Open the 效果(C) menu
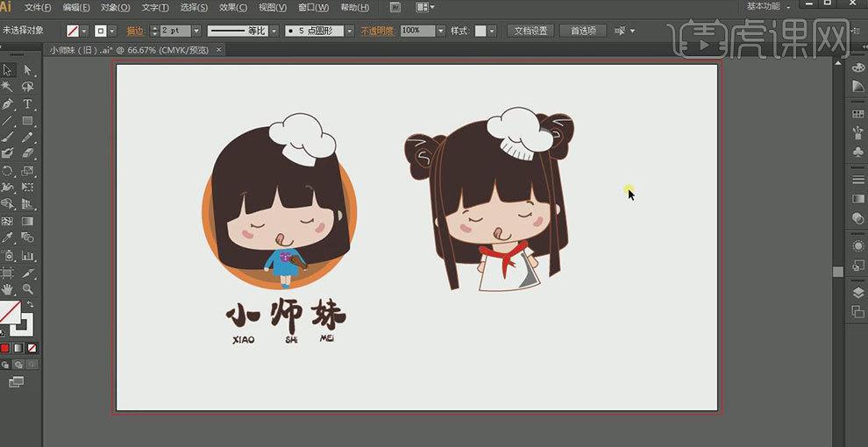Image resolution: width=868 pixels, height=447 pixels. [233, 8]
